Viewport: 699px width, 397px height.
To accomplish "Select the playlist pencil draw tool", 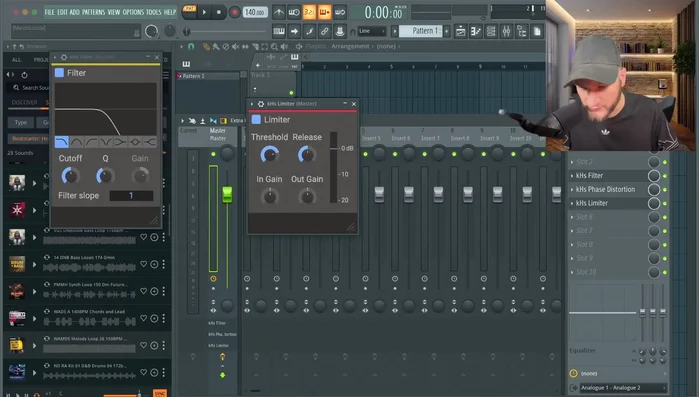I will tap(206, 46).
